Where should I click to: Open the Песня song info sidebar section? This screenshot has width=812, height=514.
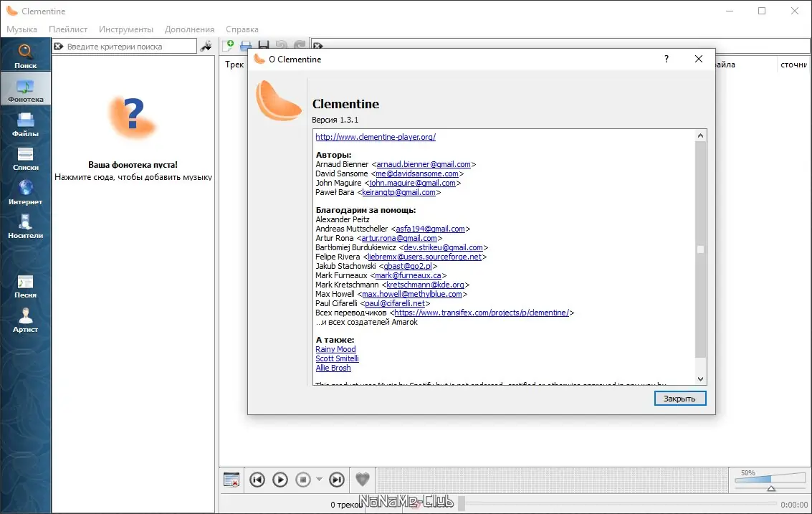25,286
